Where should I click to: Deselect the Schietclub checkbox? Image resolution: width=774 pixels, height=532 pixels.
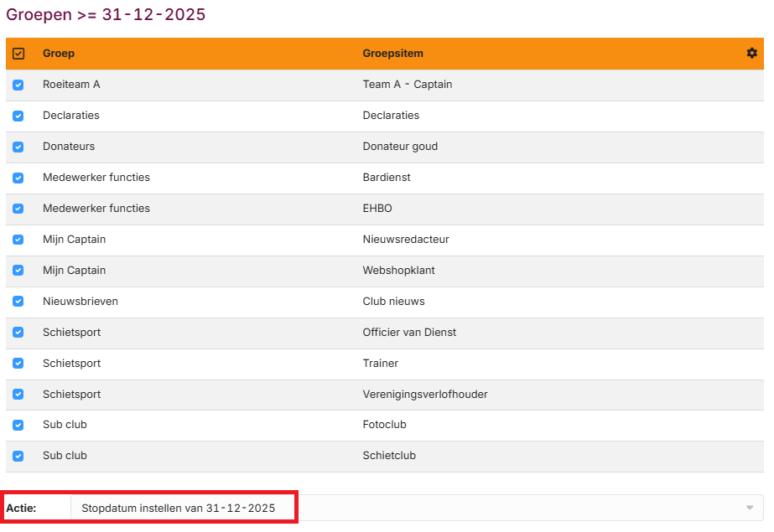tap(18, 457)
